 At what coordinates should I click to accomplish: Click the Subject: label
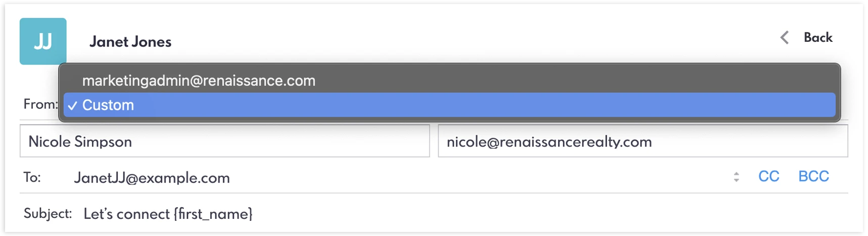click(x=47, y=214)
